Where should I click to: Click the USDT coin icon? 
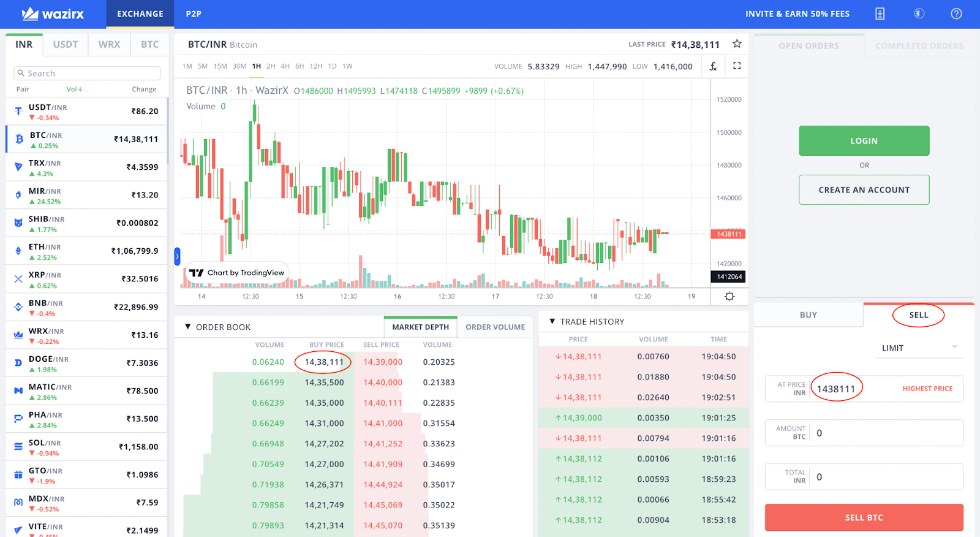point(18,112)
